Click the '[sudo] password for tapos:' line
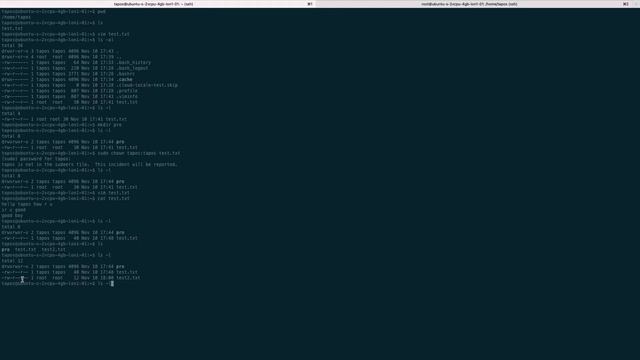Screen dimensions: 640x360 [36, 159]
